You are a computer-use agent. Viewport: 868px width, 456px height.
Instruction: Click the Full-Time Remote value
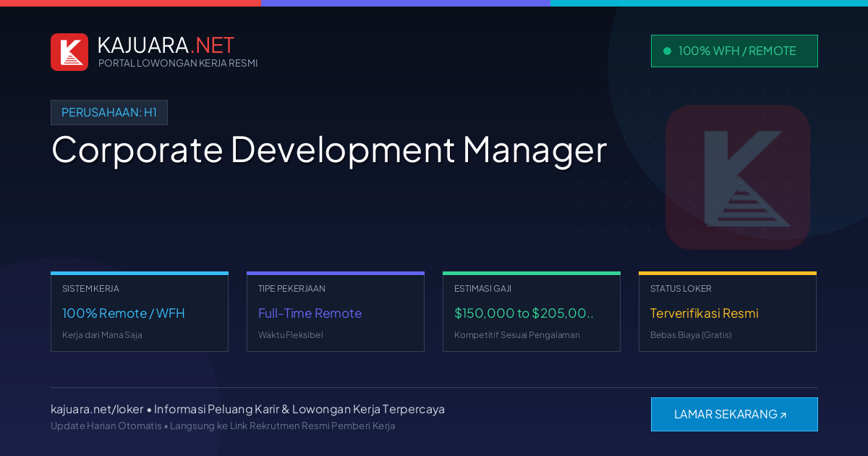[310, 313]
